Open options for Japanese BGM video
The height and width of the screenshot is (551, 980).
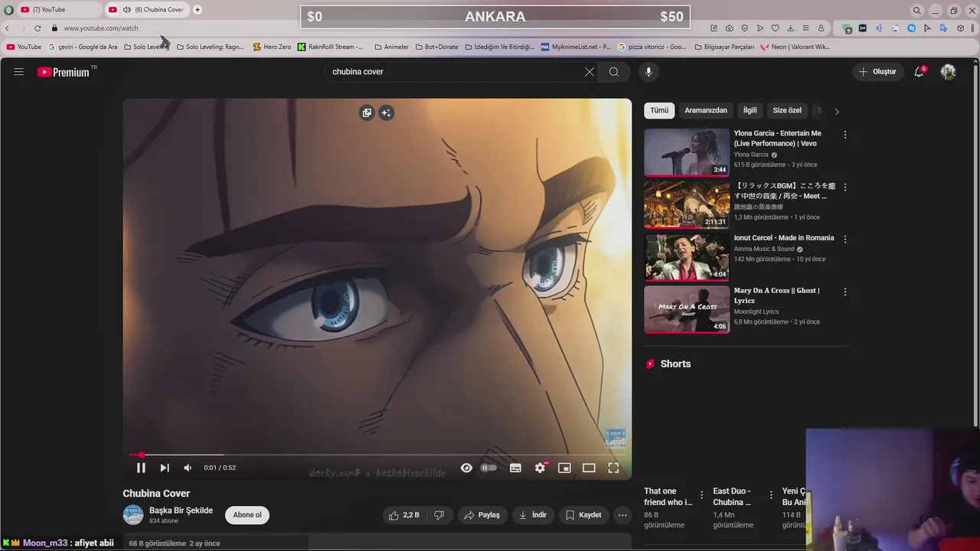pyautogui.click(x=845, y=187)
